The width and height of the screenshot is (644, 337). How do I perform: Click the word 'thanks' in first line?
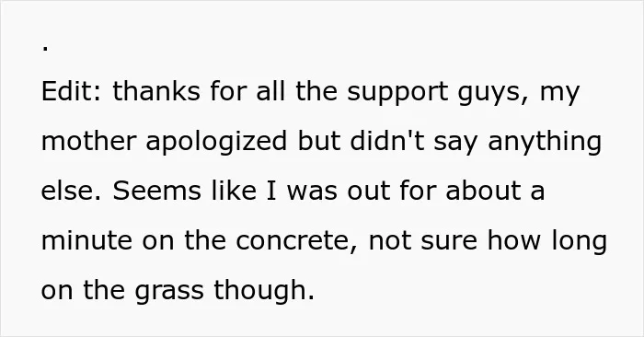(156, 91)
